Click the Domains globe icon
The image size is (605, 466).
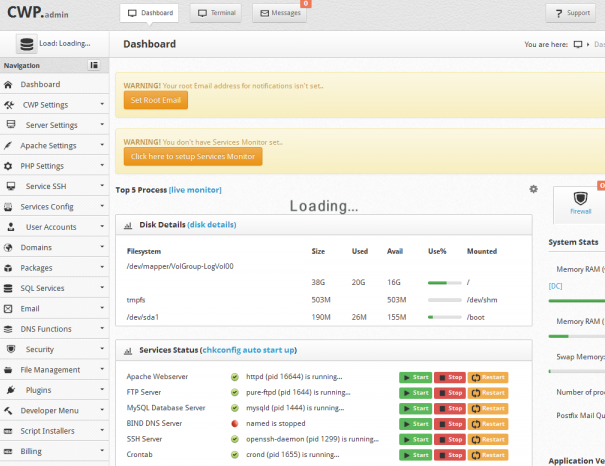point(8,247)
